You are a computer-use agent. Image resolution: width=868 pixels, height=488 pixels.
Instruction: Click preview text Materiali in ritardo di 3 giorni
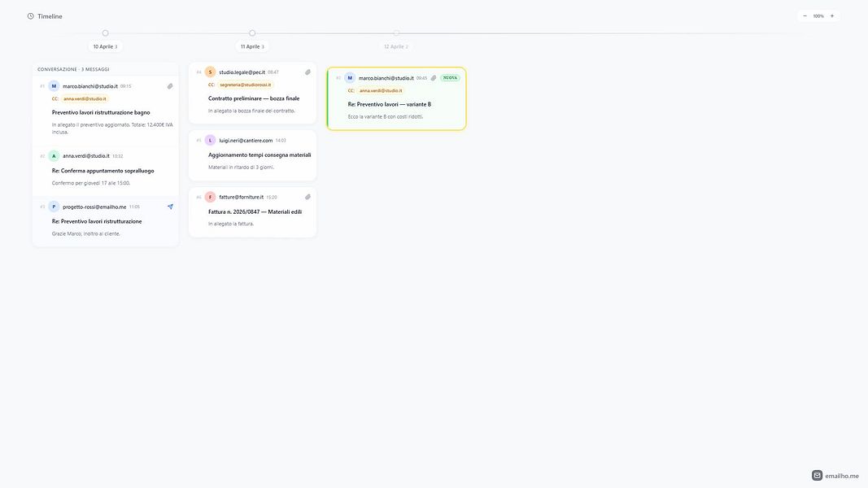pyautogui.click(x=242, y=167)
